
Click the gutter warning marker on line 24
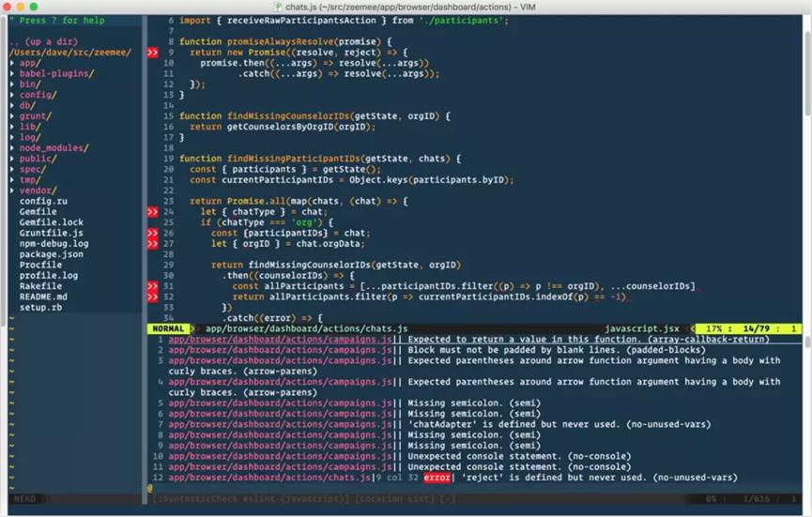pos(152,212)
